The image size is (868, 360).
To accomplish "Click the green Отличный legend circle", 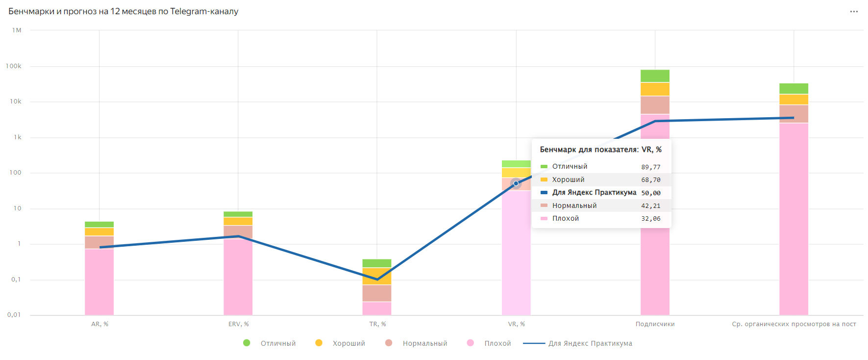I will [x=247, y=343].
